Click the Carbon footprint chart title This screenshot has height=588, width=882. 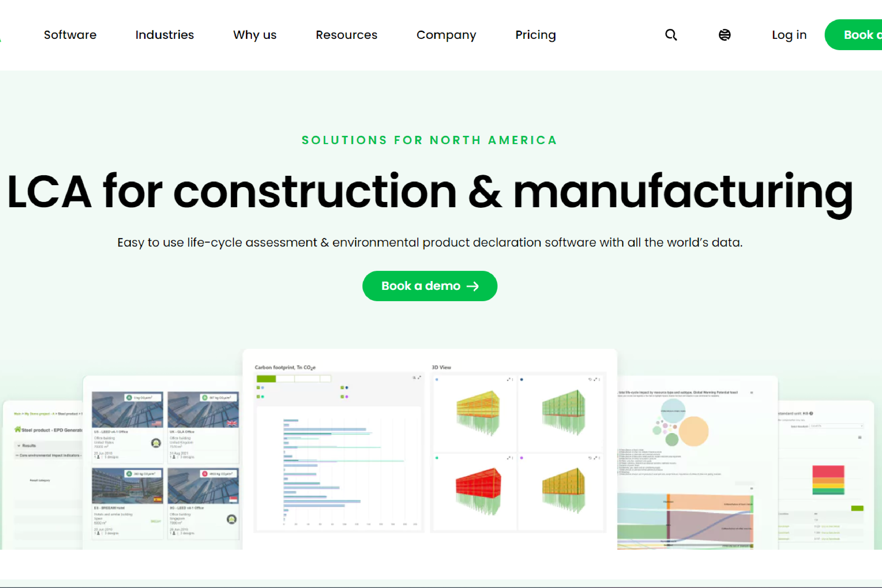point(285,368)
